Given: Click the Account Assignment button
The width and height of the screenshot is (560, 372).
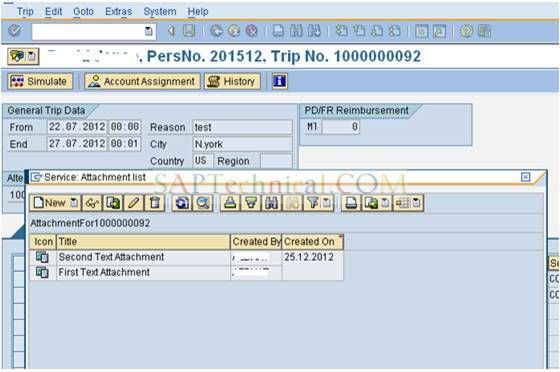Looking at the screenshot, I should (x=142, y=81).
